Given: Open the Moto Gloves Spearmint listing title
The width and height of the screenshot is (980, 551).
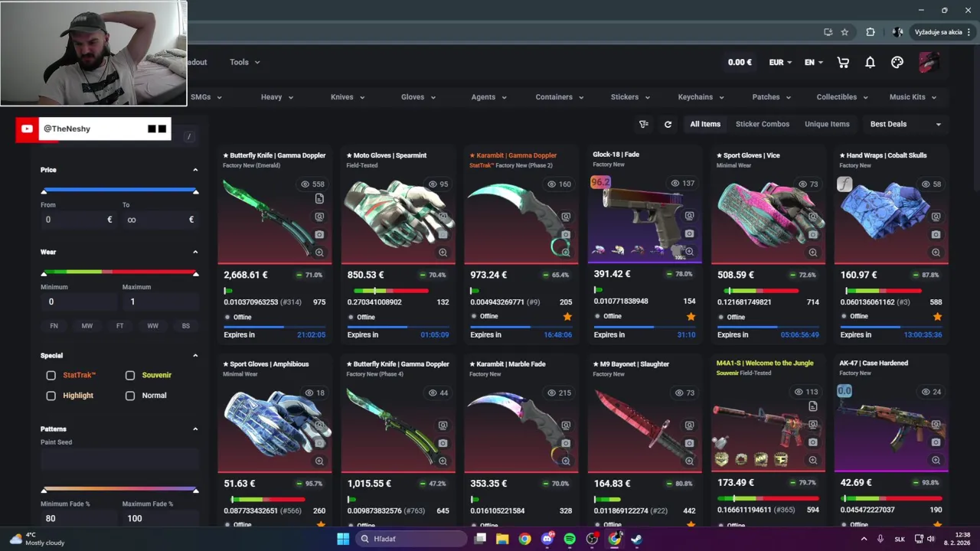Looking at the screenshot, I should [387, 155].
